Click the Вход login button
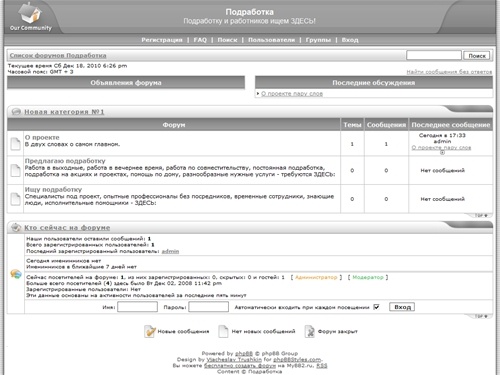 point(402,307)
